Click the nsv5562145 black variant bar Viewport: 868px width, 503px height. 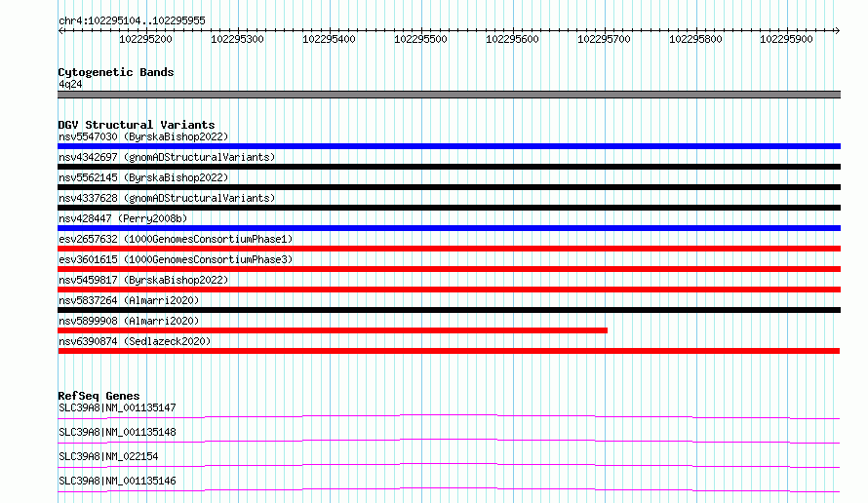(x=449, y=187)
